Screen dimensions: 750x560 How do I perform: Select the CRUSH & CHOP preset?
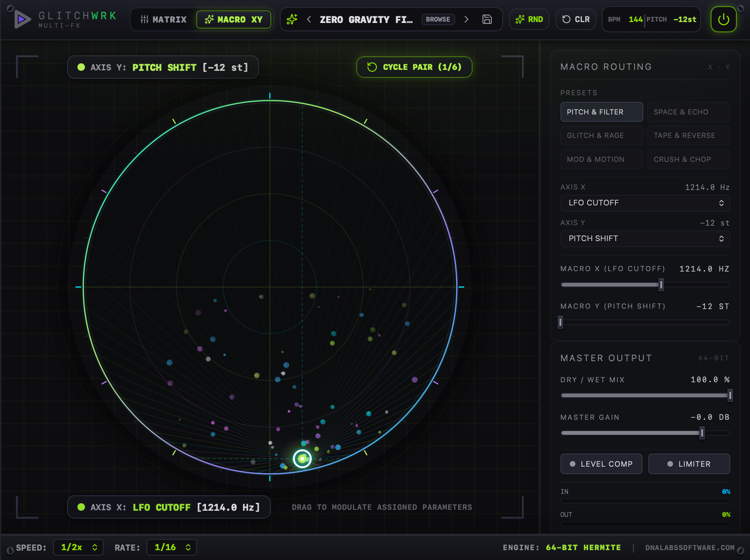[x=689, y=159]
